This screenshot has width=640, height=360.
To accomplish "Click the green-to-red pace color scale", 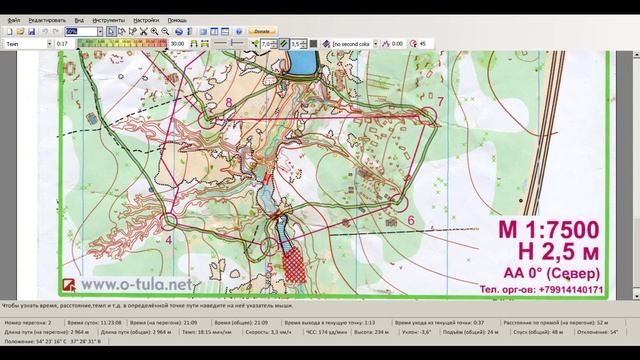I will [x=122, y=43].
